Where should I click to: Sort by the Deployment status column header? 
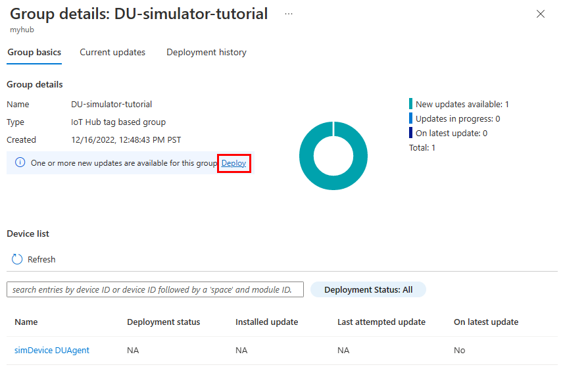point(163,322)
